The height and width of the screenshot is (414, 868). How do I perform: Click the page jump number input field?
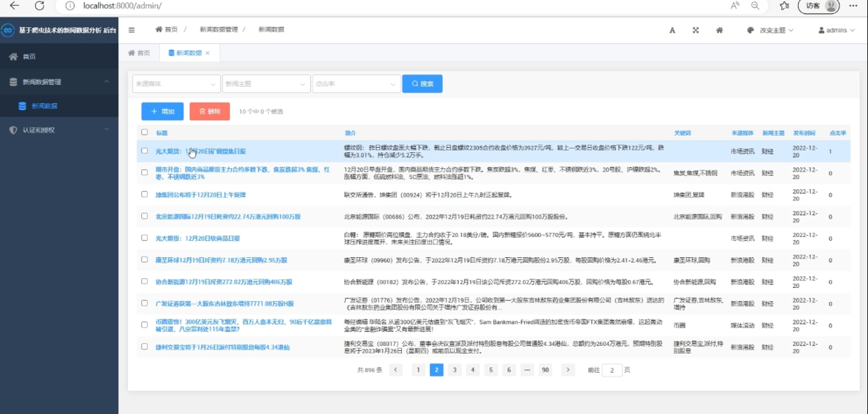612,370
